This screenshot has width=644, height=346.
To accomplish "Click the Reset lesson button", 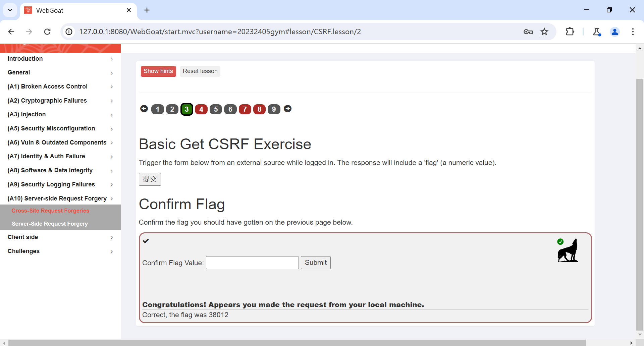I will (x=200, y=71).
